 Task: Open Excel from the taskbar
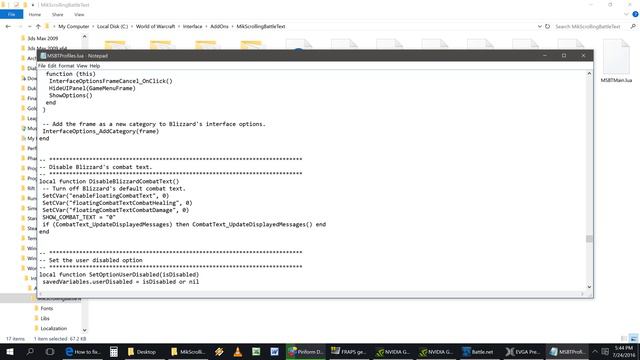[256, 351]
